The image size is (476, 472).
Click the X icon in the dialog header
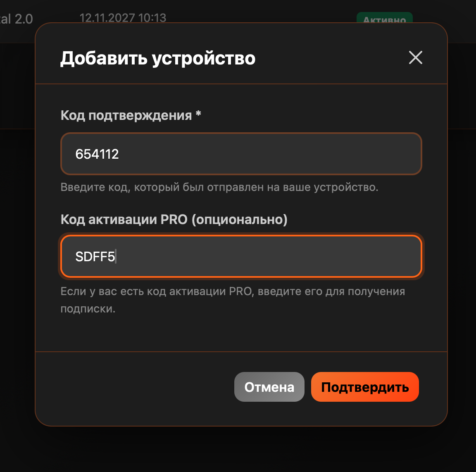(416, 58)
